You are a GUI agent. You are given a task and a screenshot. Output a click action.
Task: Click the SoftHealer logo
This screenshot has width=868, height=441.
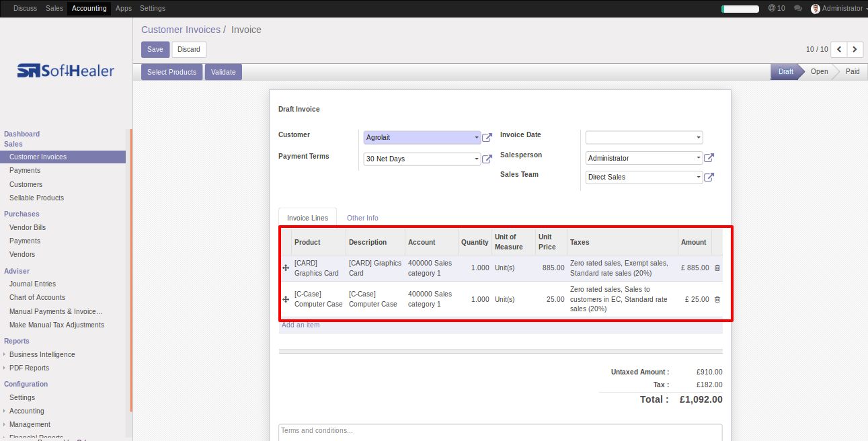tap(66, 71)
